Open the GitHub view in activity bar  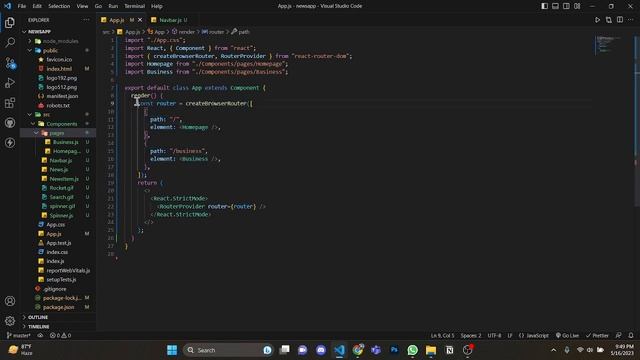[10, 123]
